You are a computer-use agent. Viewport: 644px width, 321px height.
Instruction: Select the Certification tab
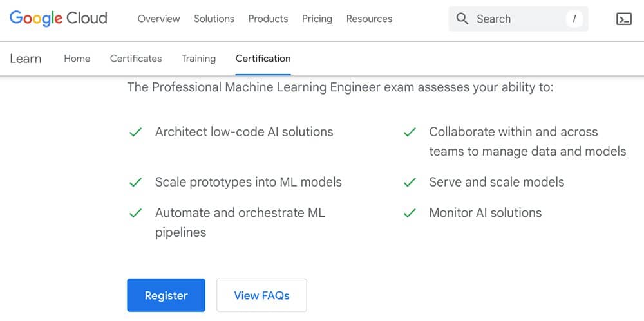pyautogui.click(x=263, y=59)
